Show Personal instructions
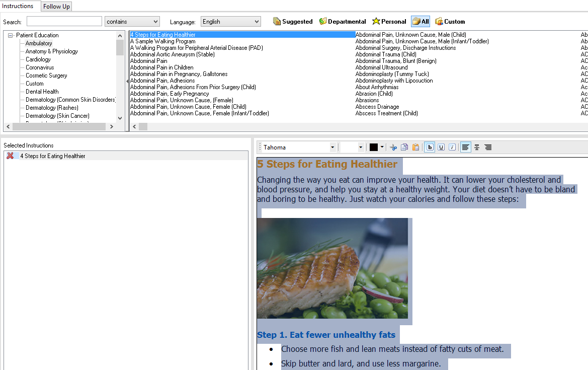588x370 pixels. (389, 22)
